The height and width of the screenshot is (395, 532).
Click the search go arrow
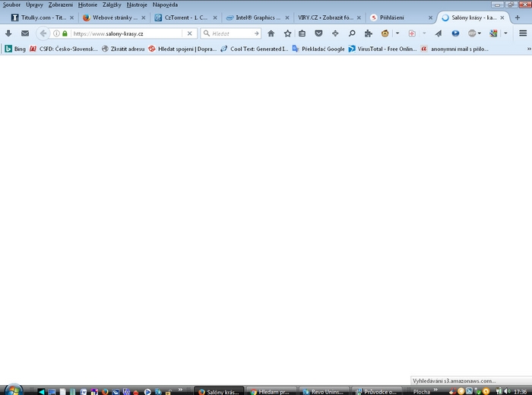click(256, 33)
